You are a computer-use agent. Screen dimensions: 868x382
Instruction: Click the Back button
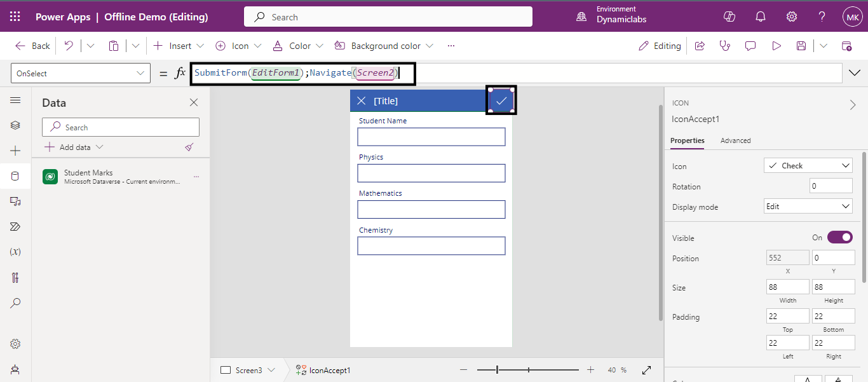33,46
